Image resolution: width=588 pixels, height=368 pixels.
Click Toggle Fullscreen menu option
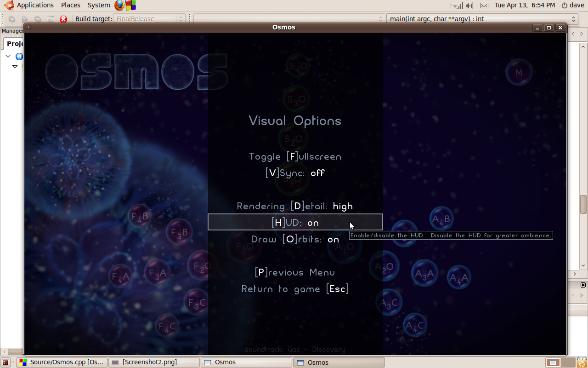tap(295, 156)
